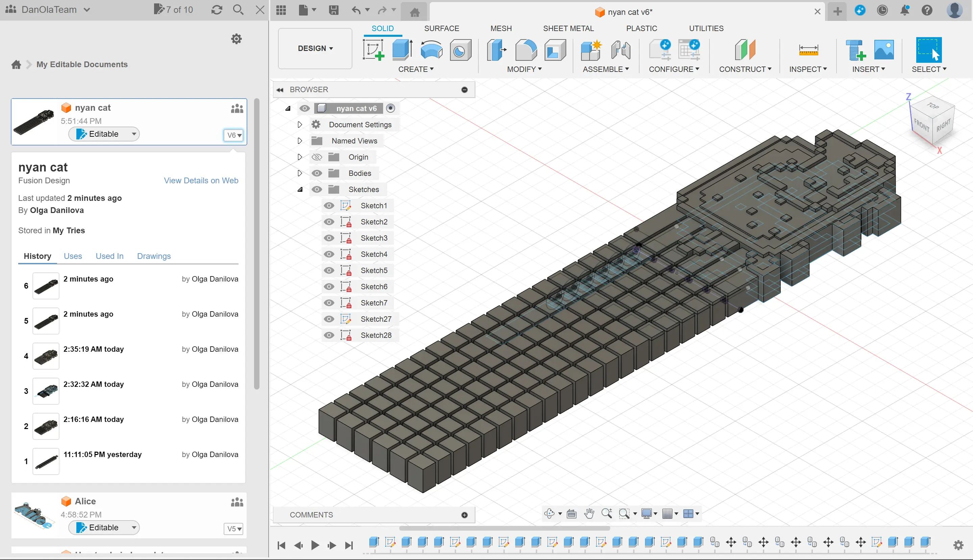
Task: Collapse the Sketches folder
Action: pos(300,189)
